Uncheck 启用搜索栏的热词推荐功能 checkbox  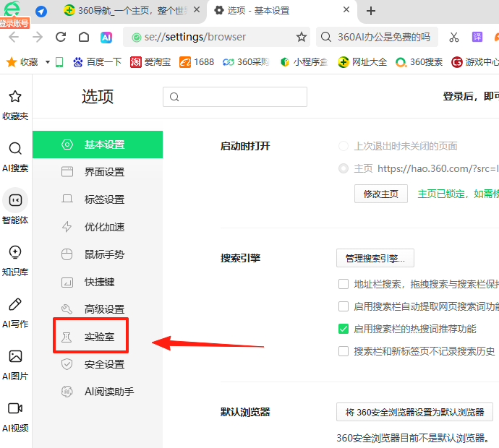[344, 329]
